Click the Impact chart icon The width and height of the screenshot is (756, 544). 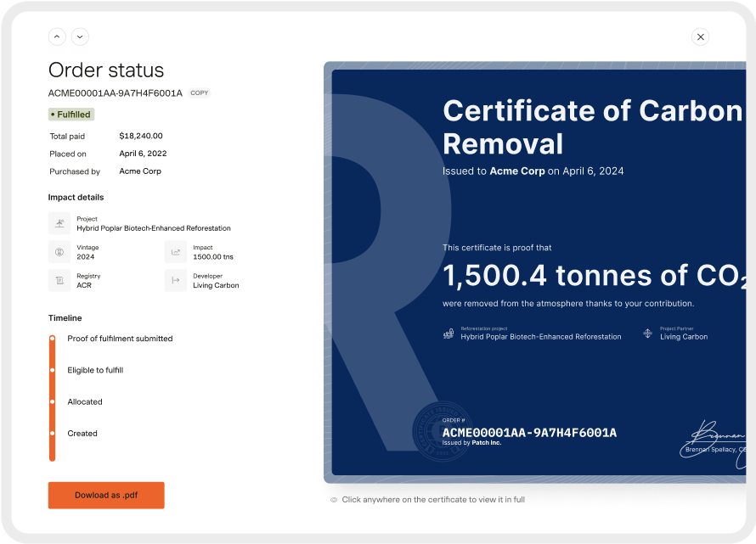coord(176,252)
